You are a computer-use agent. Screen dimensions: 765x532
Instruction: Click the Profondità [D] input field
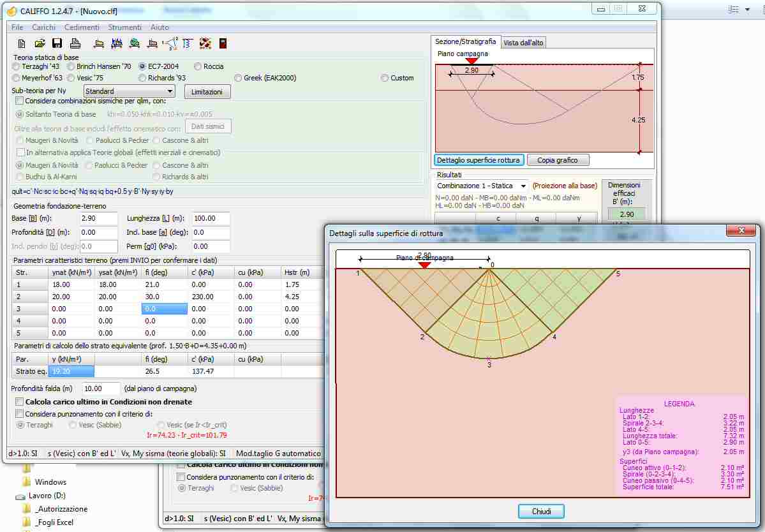98,233
